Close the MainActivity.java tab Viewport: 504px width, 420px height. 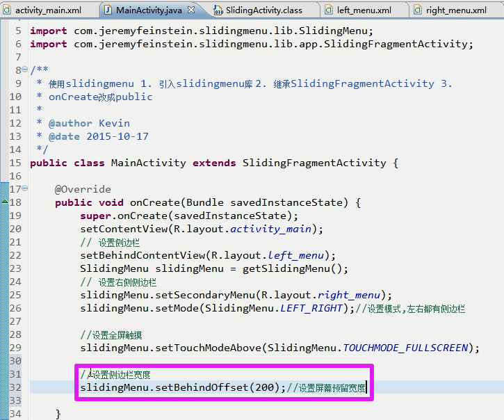click(191, 10)
